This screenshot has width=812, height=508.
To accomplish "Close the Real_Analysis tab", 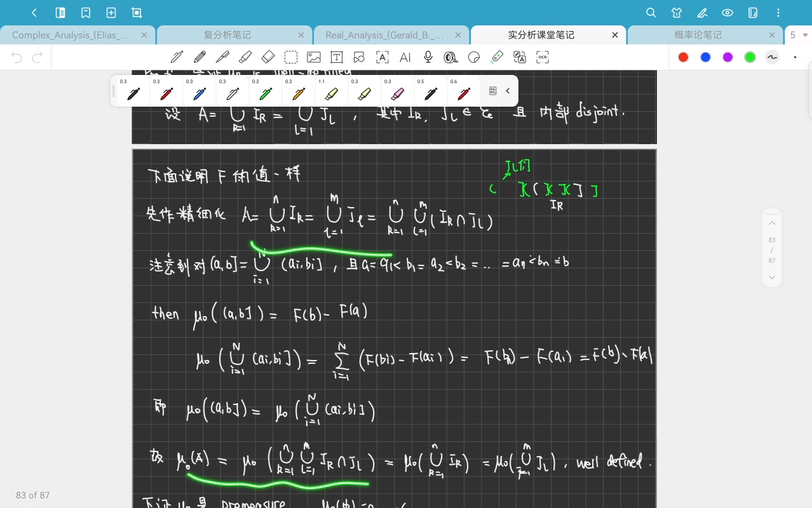I will click(458, 35).
